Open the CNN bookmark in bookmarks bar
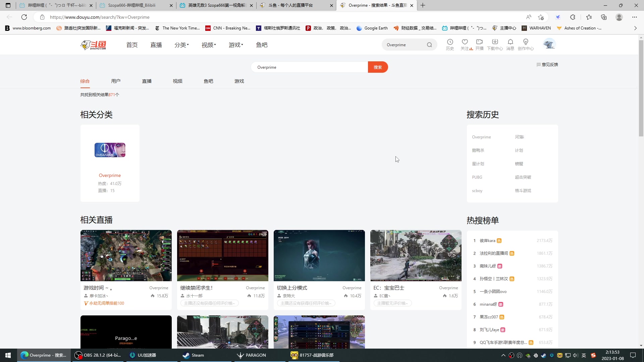The width and height of the screenshot is (644, 362). tap(228, 28)
